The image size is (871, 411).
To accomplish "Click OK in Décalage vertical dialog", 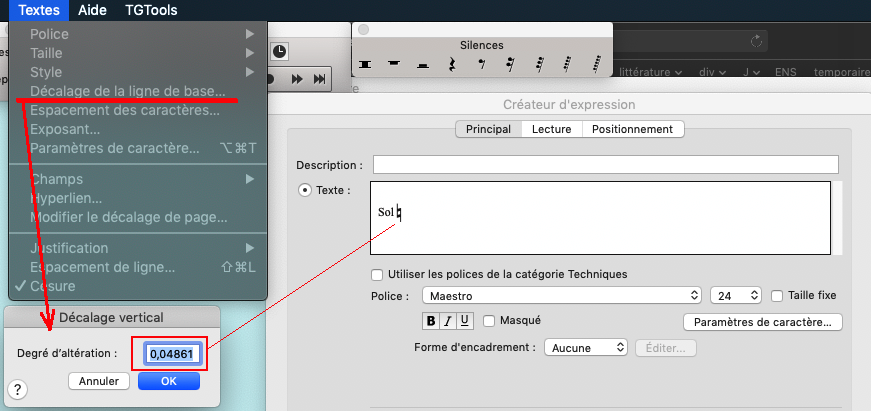I will click(x=168, y=381).
